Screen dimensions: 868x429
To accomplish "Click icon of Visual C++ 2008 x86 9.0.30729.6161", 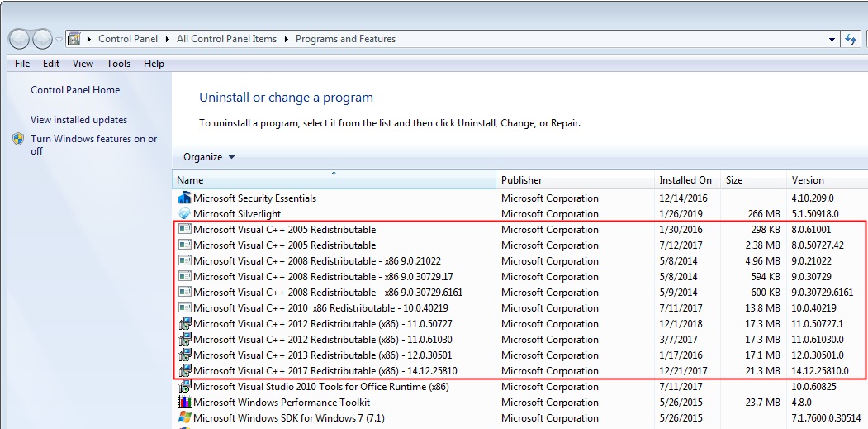I will [184, 292].
